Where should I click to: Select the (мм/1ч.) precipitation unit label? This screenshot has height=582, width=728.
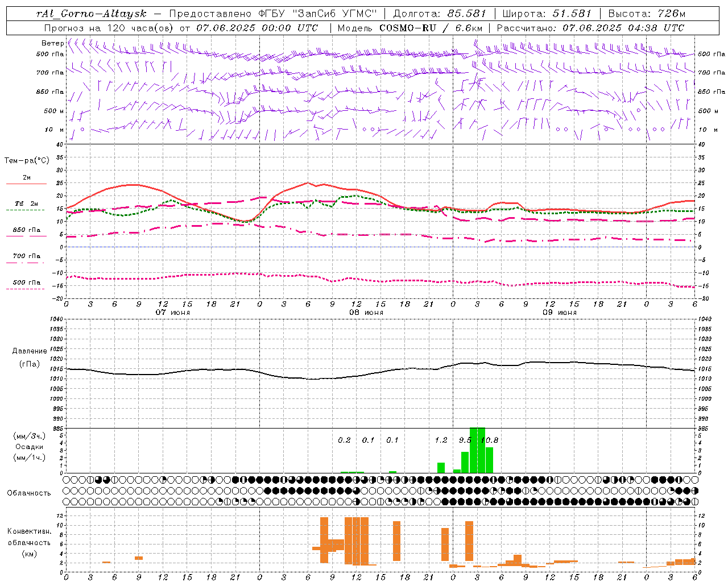pyautogui.click(x=30, y=458)
